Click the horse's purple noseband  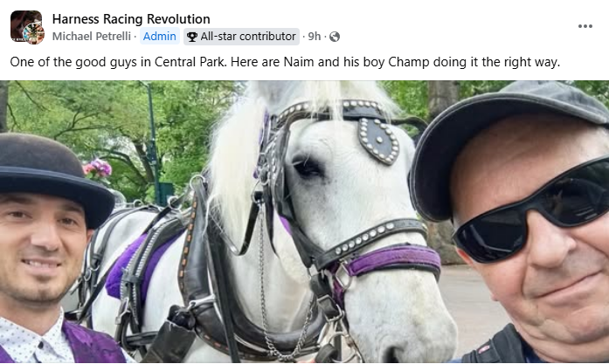392,259
